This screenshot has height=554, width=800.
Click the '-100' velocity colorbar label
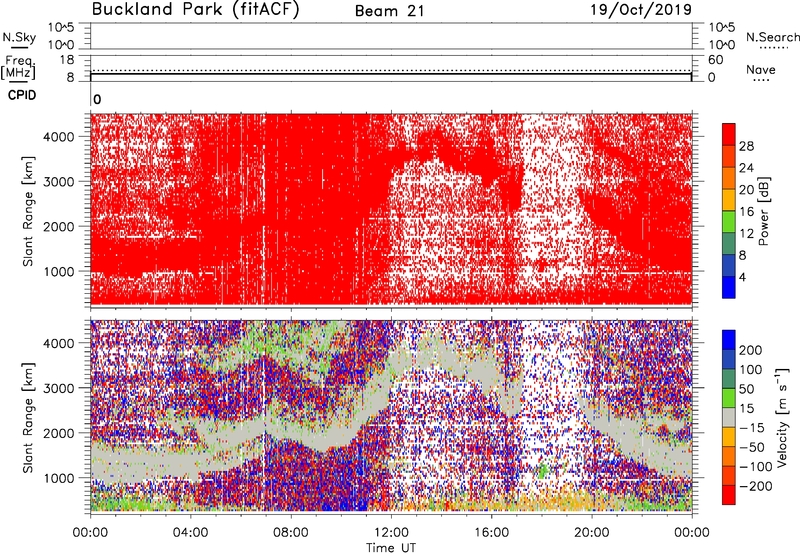coord(756,467)
